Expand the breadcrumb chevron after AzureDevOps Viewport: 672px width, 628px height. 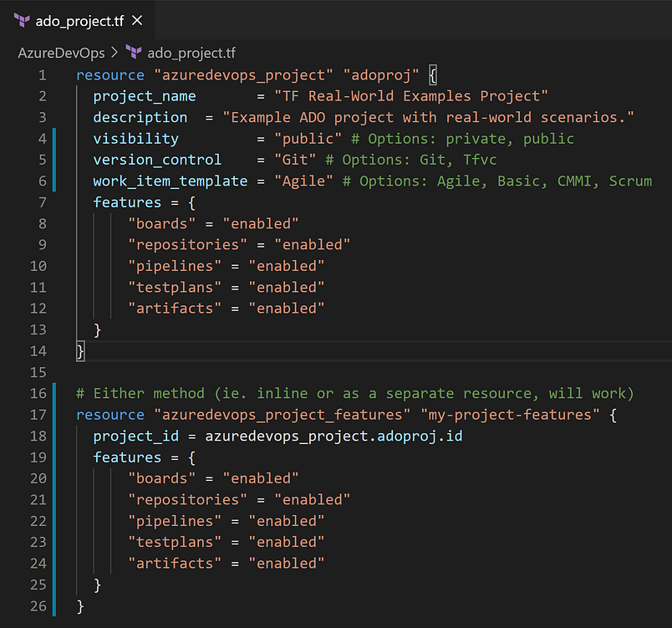(115, 53)
